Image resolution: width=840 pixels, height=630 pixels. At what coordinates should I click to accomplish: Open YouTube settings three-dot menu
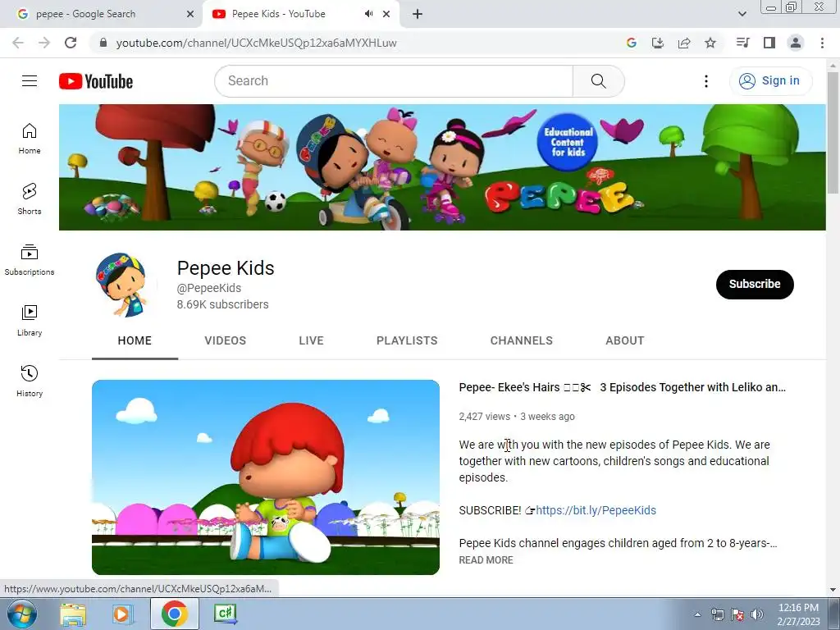(706, 81)
